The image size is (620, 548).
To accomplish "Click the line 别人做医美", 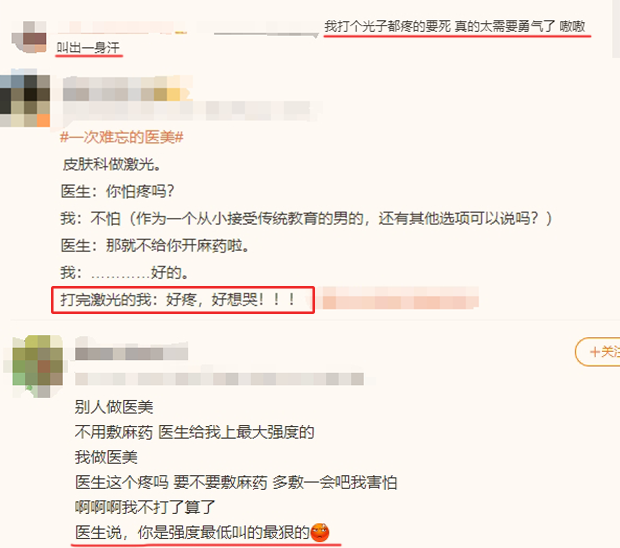I will coord(114,407).
